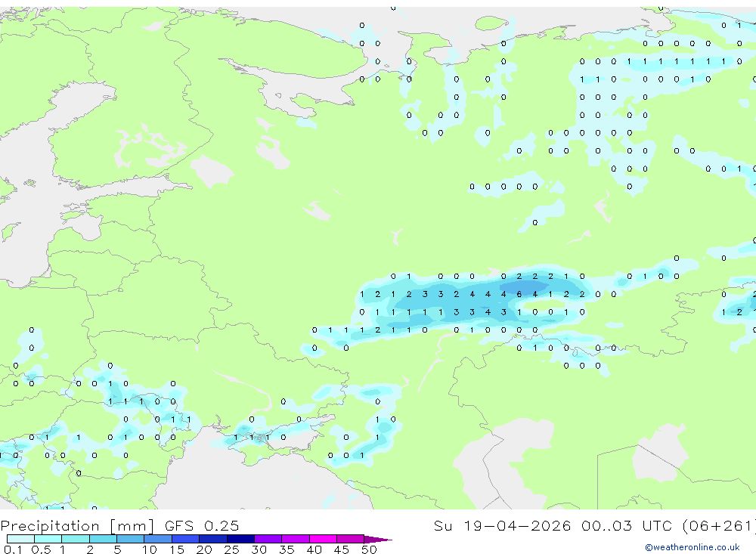
Task: Click the legend label '35'
Action: (287, 549)
